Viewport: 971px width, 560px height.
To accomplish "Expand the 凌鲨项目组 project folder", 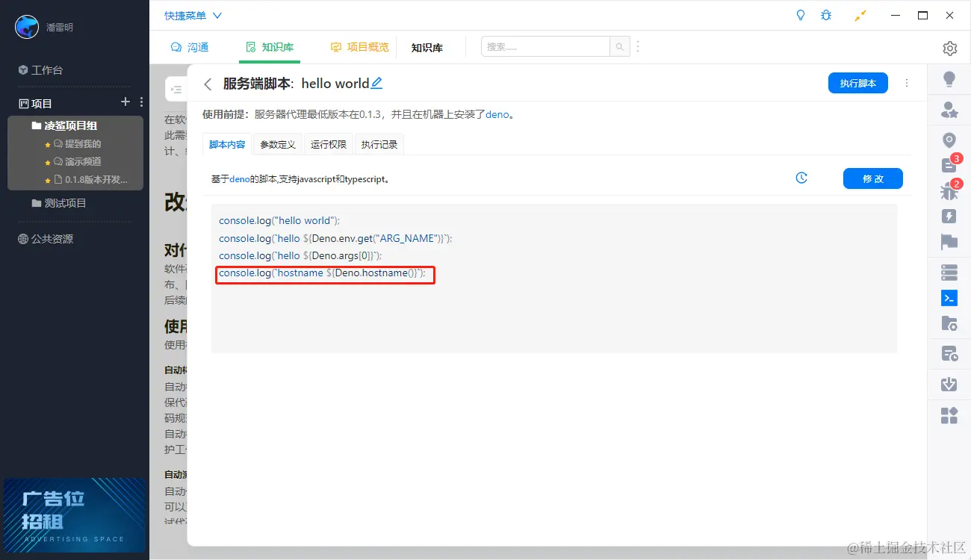I will point(64,125).
